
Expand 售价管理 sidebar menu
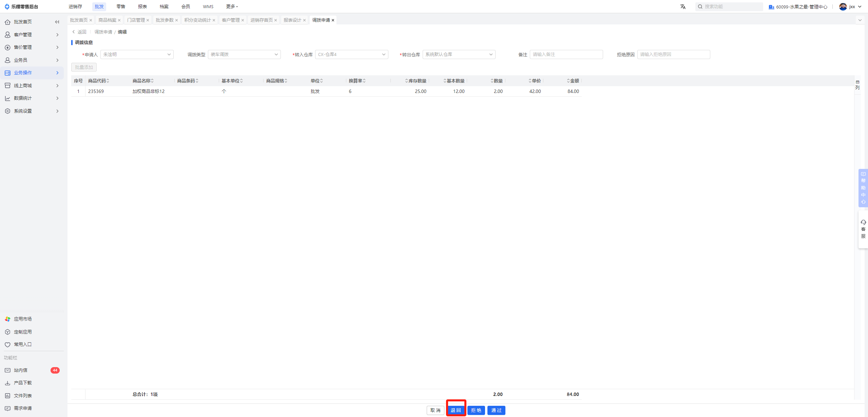pyautogui.click(x=32, y=47)
